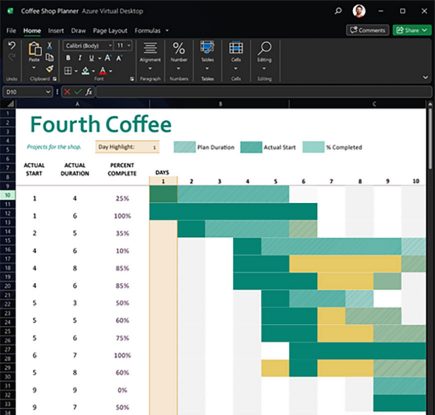Open the Number percent group
This screenshot has height=415, width=435.
179,56
